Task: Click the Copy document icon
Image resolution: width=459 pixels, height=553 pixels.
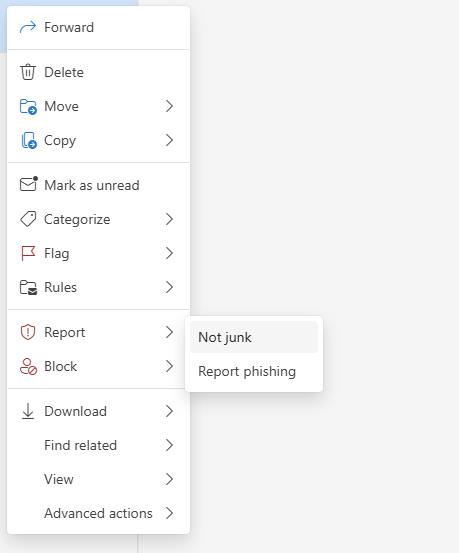Action: (29, 140)
